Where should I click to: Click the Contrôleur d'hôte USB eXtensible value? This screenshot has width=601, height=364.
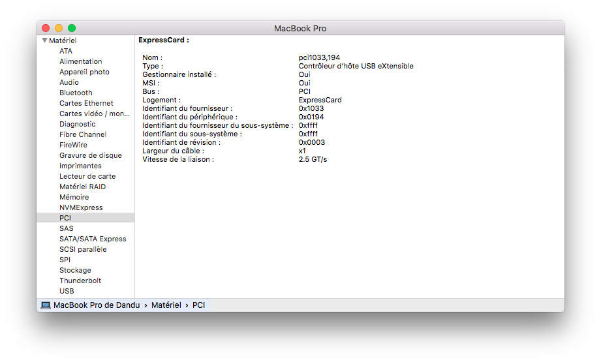356,66
